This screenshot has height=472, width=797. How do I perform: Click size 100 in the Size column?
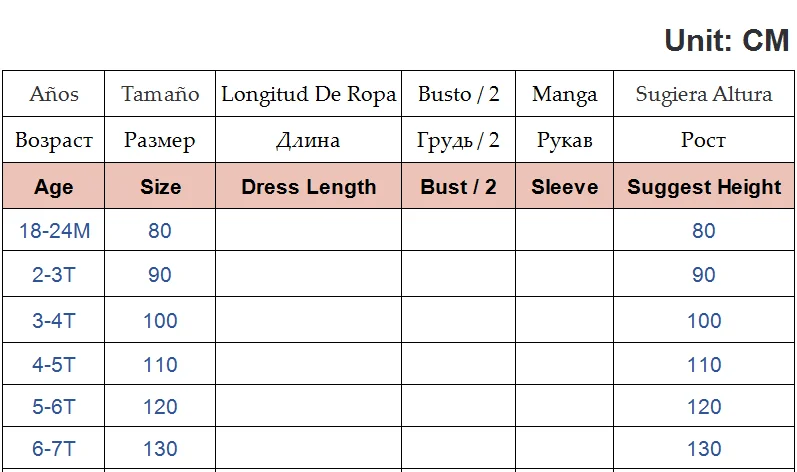[x=160, y=320]
